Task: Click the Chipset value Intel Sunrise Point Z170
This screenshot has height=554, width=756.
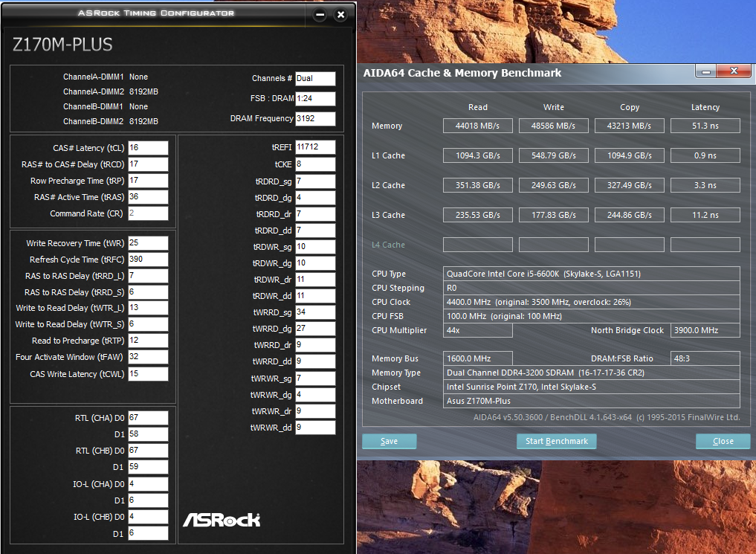Action: (x=592, y=387)
